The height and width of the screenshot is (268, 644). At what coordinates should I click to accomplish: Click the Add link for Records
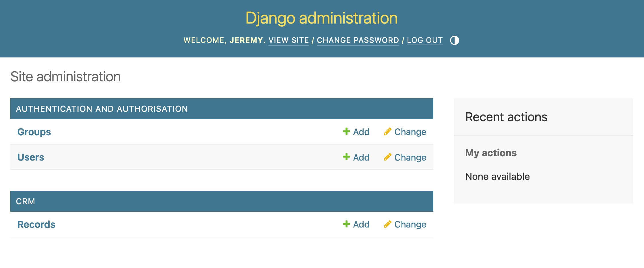click(361, 224)
